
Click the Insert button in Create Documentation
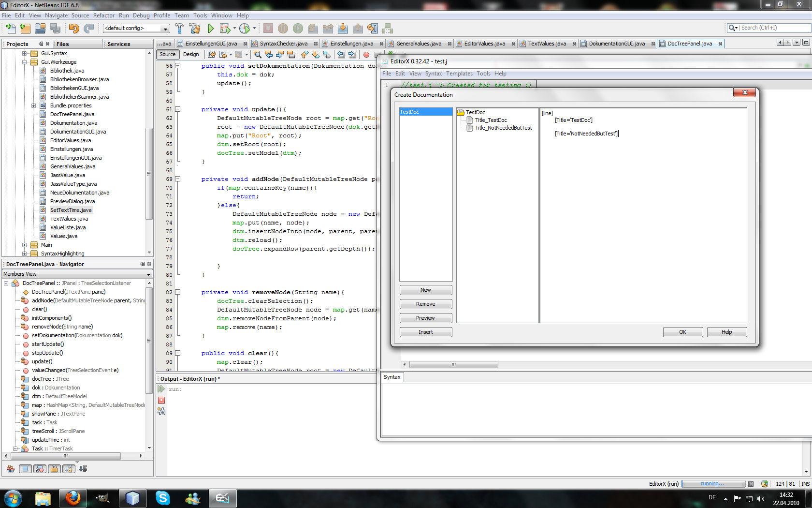click(x=426, y=332)
